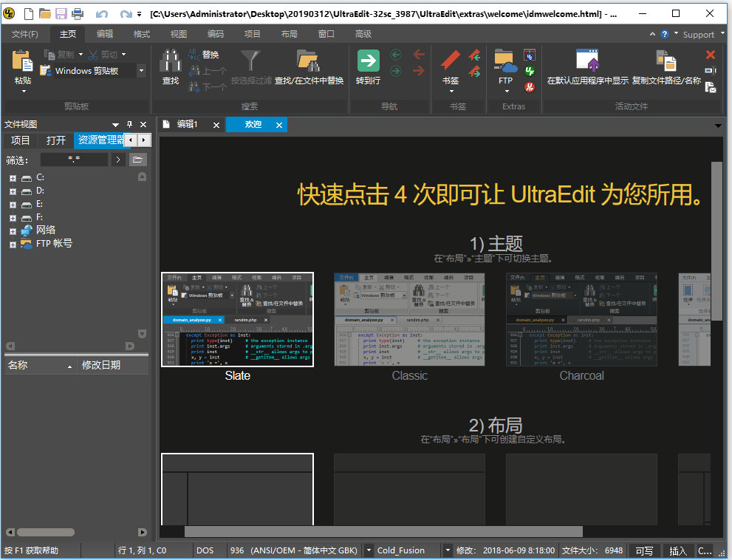Toggle 可写 writable status in status bar
The height and width of the screenshot is (560, 732).
click(644, 550)
